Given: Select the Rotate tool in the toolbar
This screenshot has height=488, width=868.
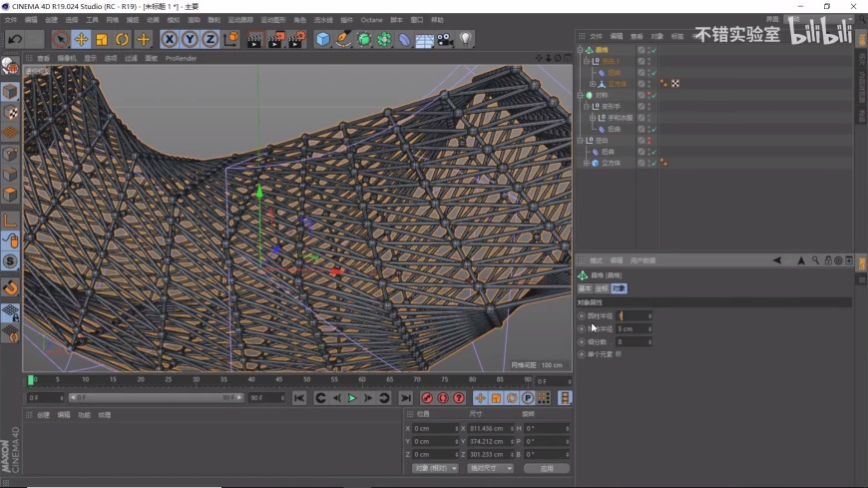Looking at the screenshot, I should [122, 39].
